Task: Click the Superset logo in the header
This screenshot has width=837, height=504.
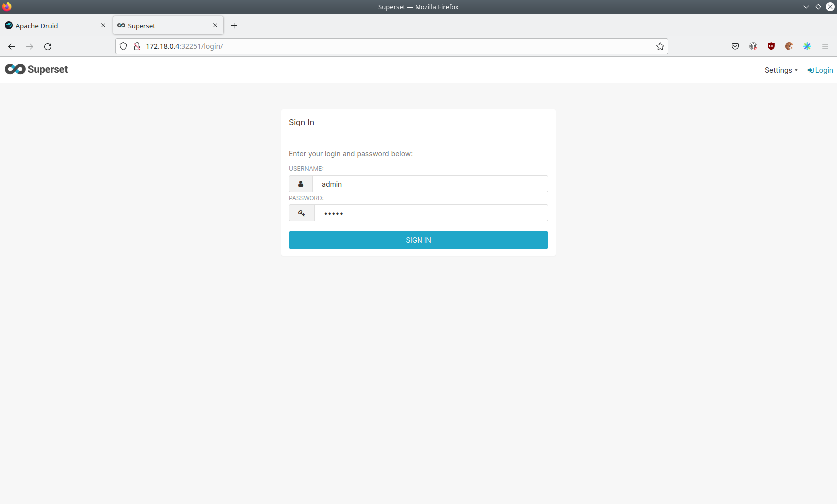Action: tap(36, 69)
